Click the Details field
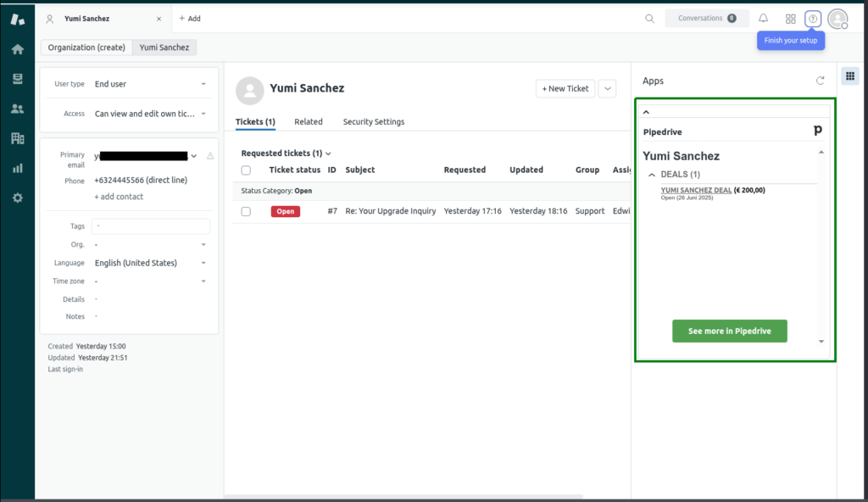The height and width of the screenshot is (502, 868). (x=151, y=299)
